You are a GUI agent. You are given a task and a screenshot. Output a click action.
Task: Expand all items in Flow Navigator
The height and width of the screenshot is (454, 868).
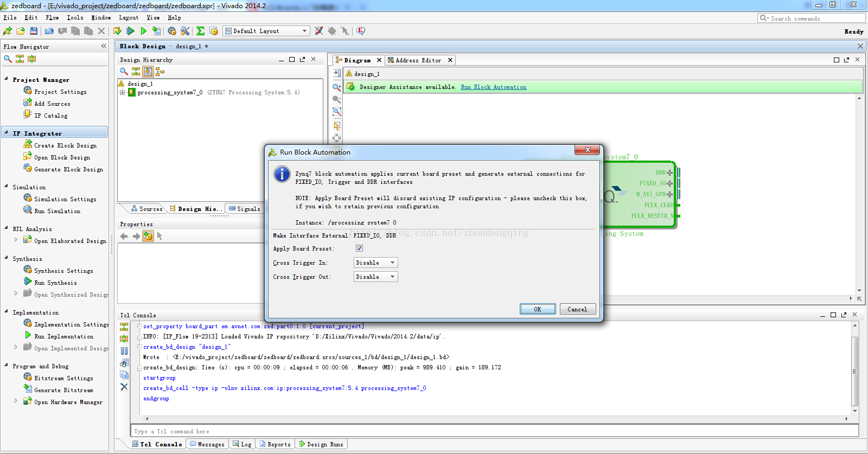(31, 59)
